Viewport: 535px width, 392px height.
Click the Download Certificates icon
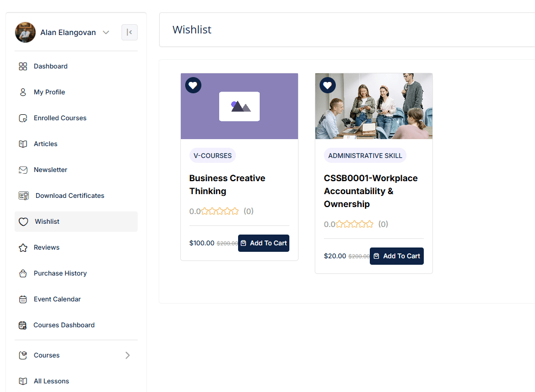24,196
